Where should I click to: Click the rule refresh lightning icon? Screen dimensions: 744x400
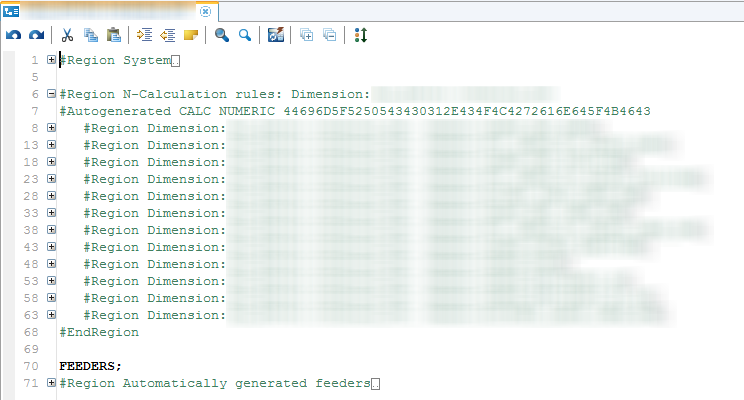pos(276,35)
